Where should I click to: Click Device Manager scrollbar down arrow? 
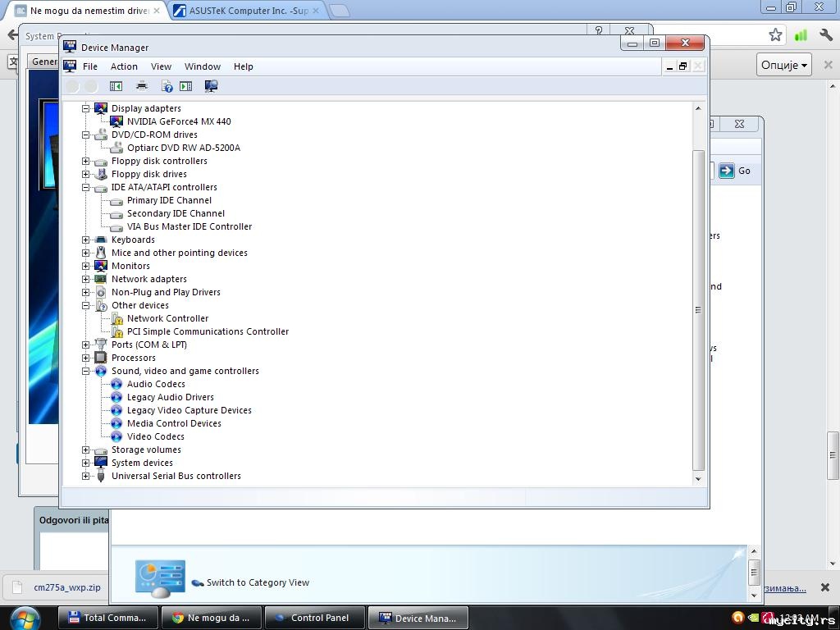coord(698,479)
